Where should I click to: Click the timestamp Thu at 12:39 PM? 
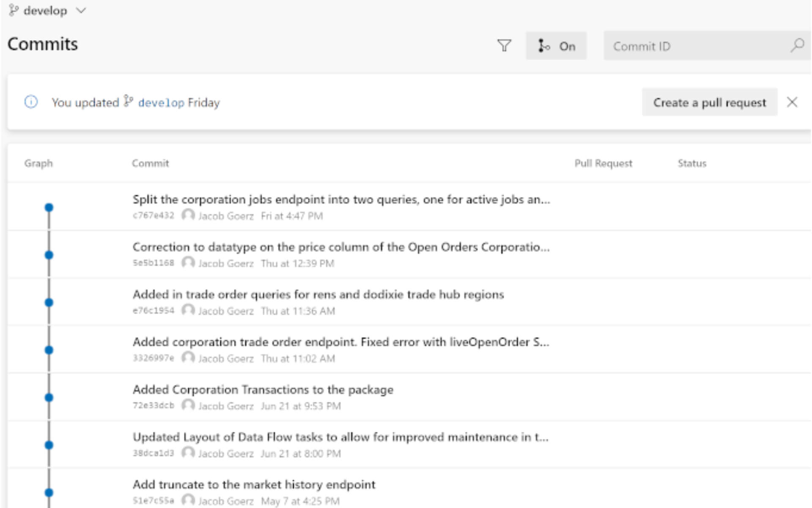tap(297, 263)
